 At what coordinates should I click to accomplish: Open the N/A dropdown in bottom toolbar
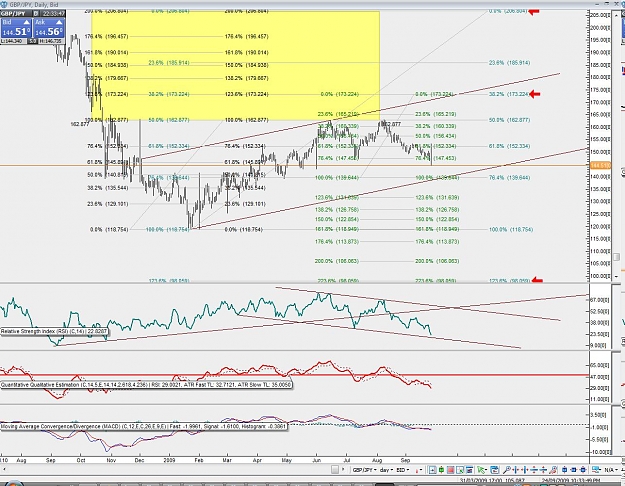[x=610, y=470]
